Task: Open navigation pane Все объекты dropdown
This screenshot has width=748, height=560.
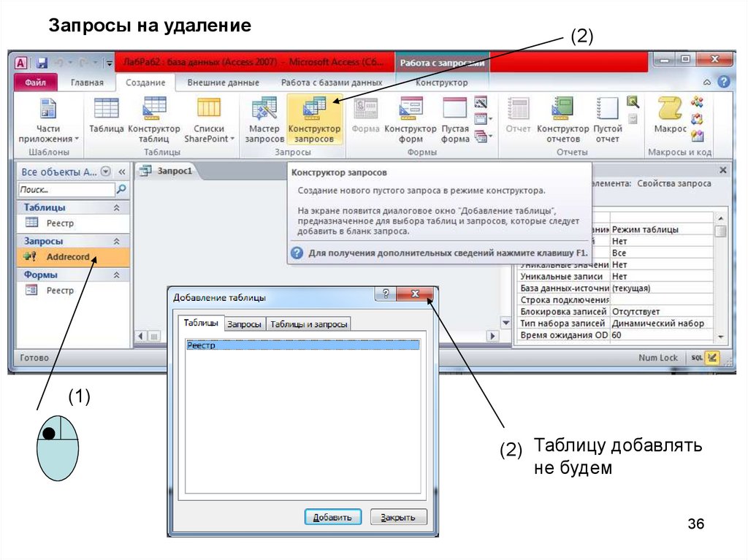Action: 106,172
